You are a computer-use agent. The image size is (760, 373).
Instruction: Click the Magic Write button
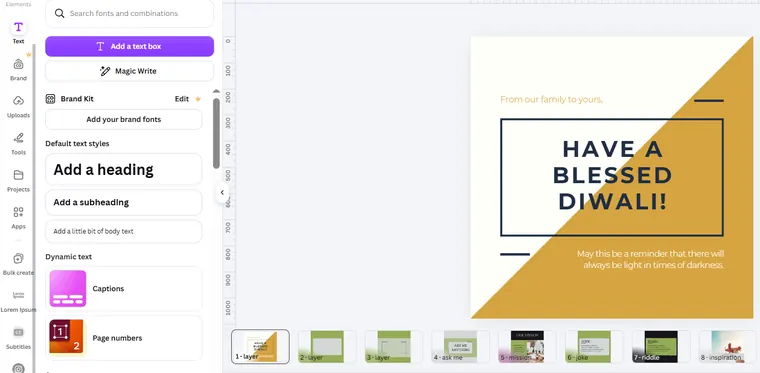pyautogui.click(x=129, y=71)
